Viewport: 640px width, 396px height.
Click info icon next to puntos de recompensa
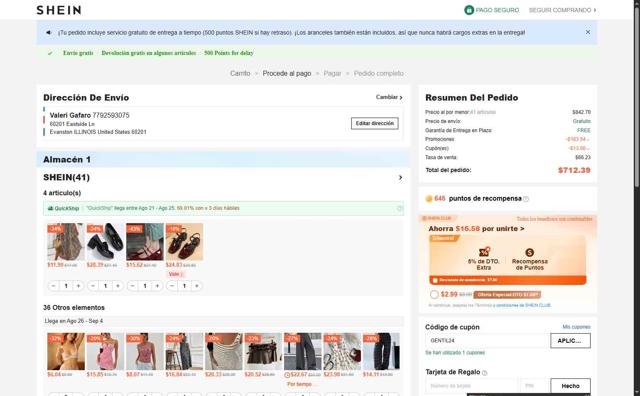526,199
